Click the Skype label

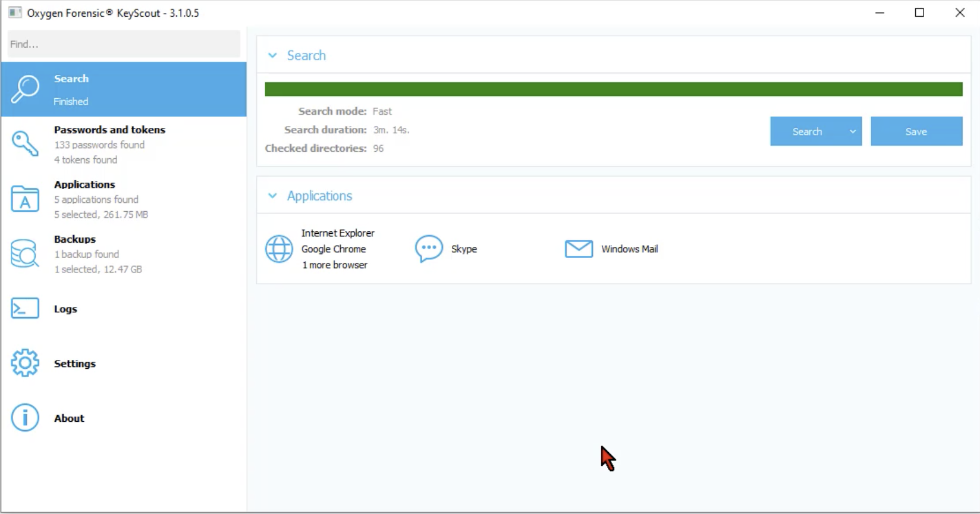coord(464,249)
